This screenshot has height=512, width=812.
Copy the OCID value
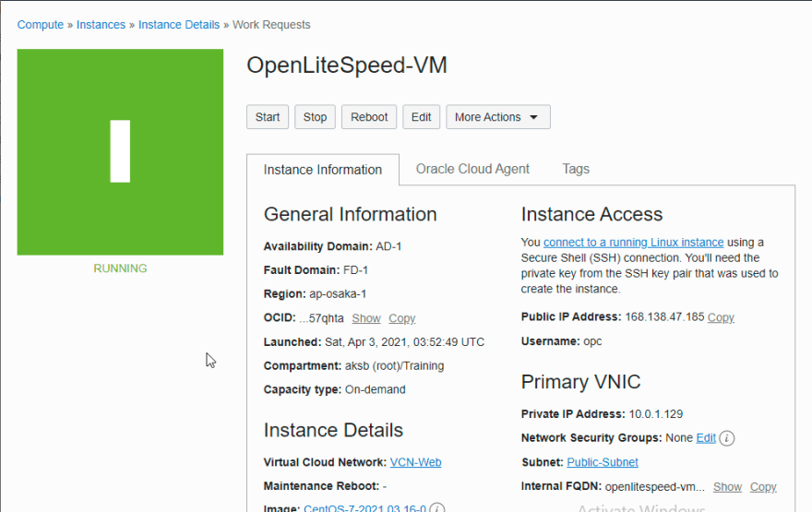(402, 318)
